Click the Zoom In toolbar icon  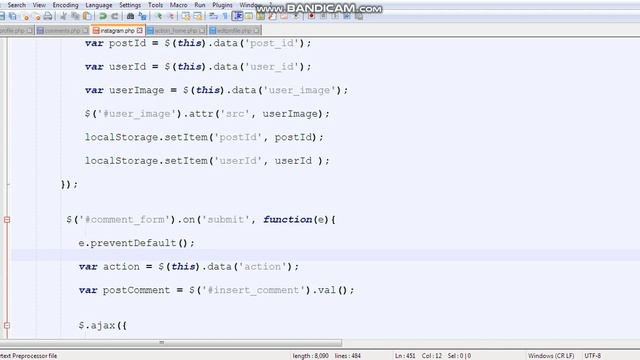159,16
